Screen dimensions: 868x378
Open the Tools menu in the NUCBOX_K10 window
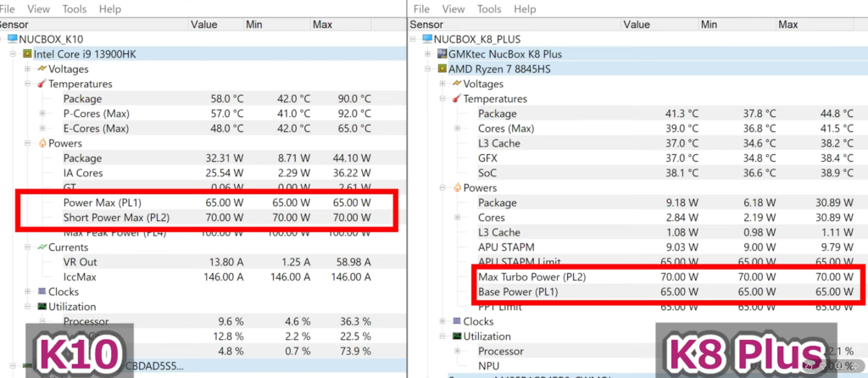pyautogui.click(x=75, y=8)
